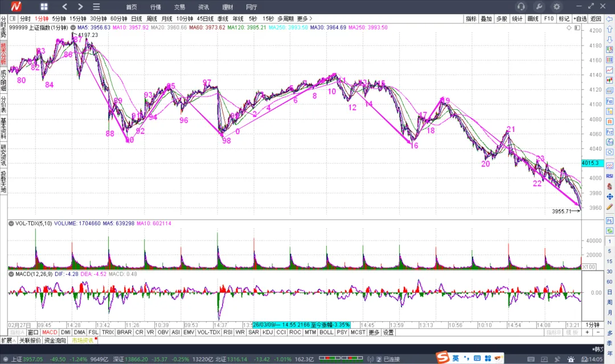Screen dimensions: 615x364
Task: Toggle the VOL-TDX panel round button
Action: (11, 224)
